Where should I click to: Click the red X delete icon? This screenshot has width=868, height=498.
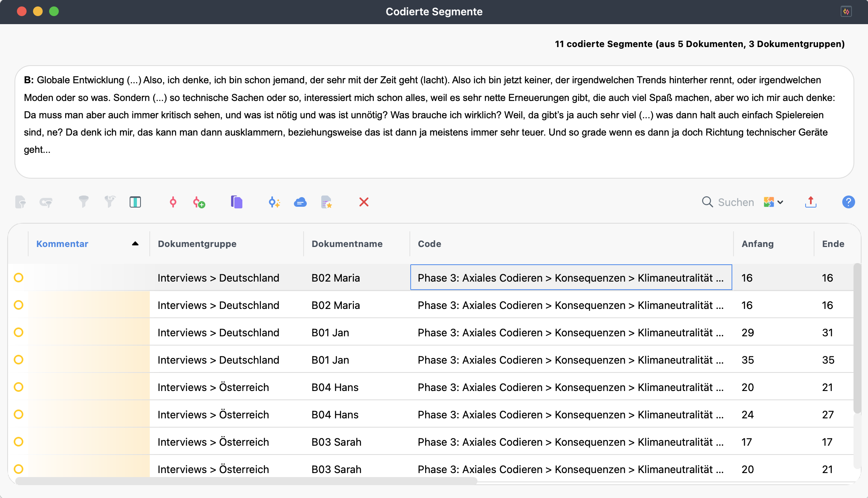(x=364, y=202)
